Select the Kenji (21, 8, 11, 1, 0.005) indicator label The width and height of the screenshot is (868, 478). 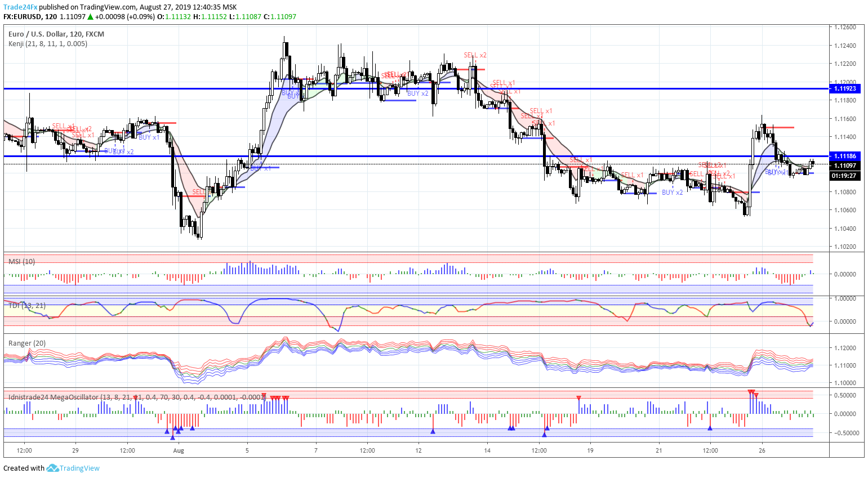pos(48,43)
